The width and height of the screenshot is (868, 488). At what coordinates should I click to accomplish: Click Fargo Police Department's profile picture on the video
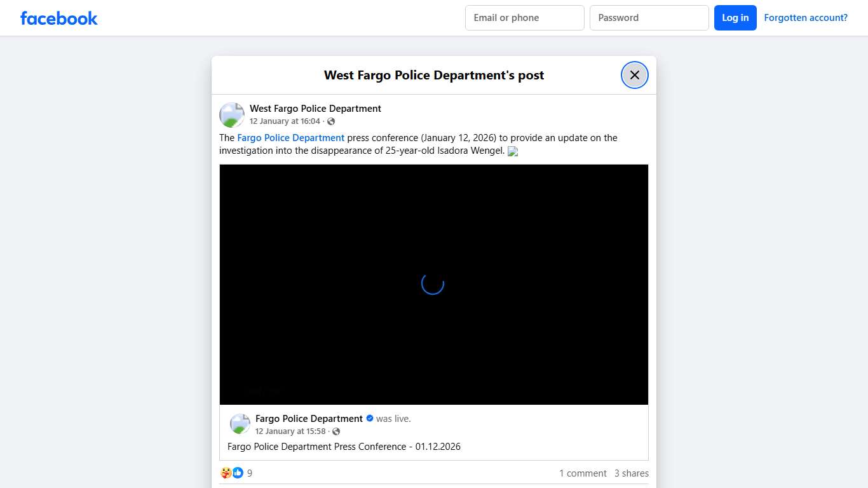(x=240, y=423)
